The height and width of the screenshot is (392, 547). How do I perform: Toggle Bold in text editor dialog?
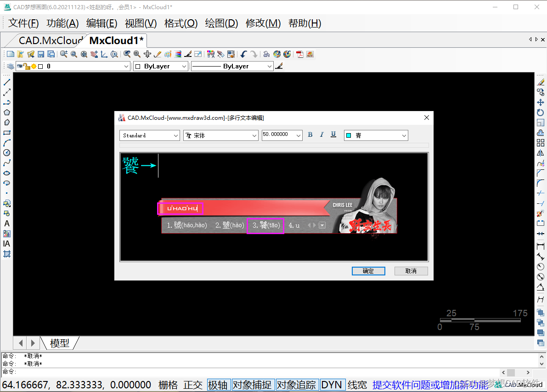point(310,135)
